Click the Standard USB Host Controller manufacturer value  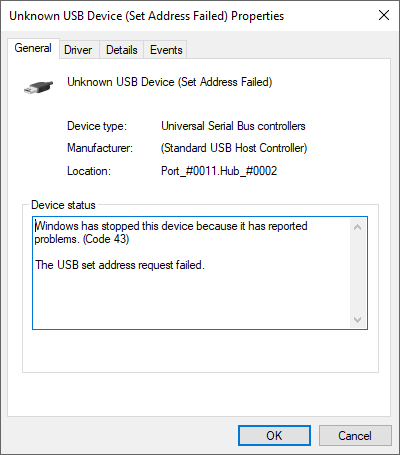234,148
